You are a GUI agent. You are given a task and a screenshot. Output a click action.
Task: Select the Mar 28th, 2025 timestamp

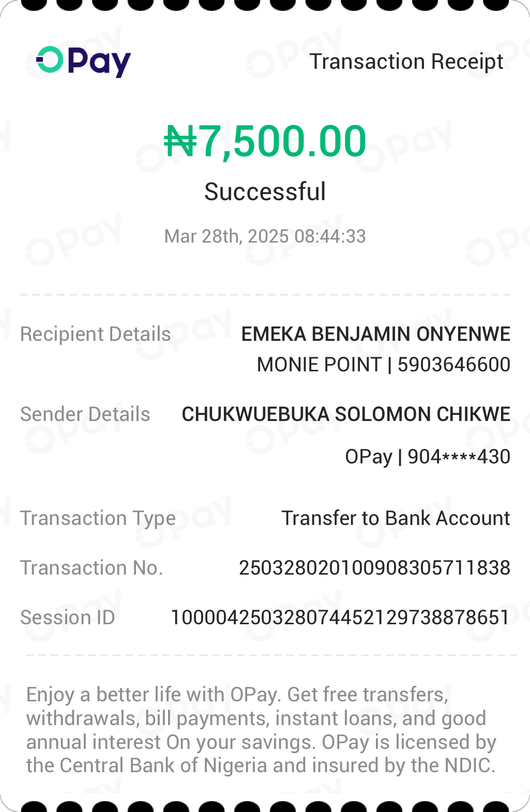265,236
